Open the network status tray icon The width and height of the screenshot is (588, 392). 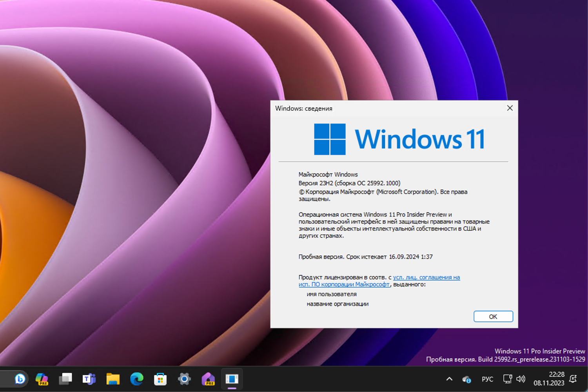(x=508, y=379)
